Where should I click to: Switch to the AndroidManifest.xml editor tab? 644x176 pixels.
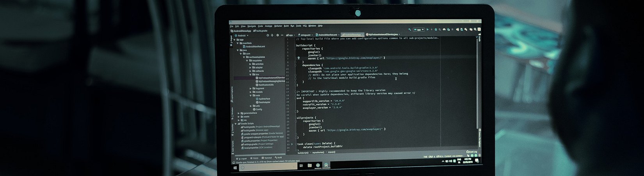327,35
